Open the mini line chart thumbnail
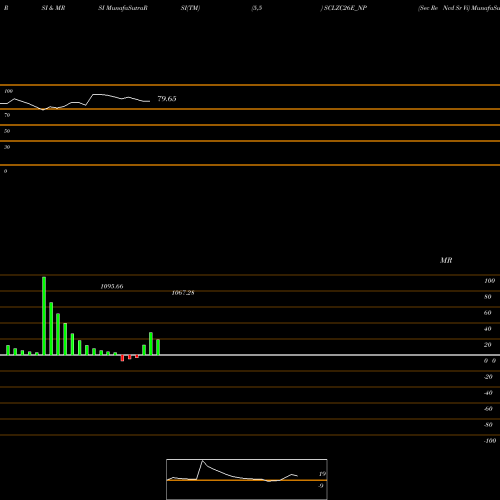This screenshot has height=500, width=500. click(x=247, y=479)
